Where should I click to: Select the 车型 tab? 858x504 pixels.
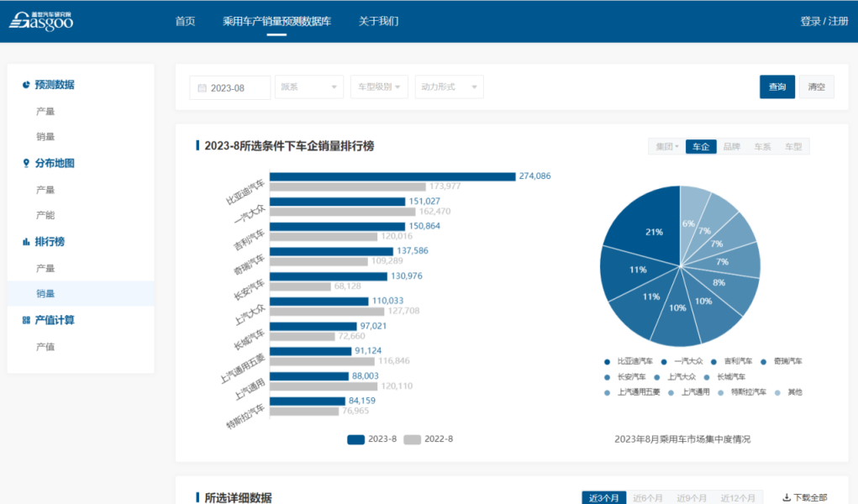(x=793, y=147)
